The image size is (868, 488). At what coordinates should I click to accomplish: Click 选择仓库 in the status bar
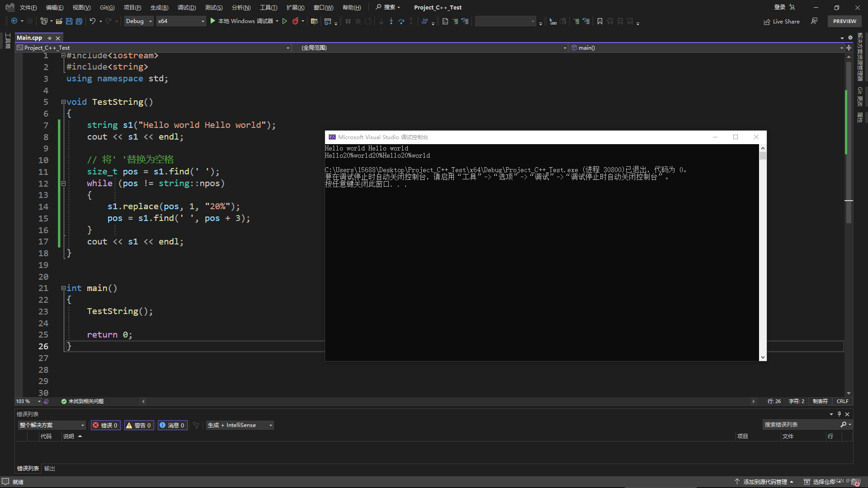(823, 482)
